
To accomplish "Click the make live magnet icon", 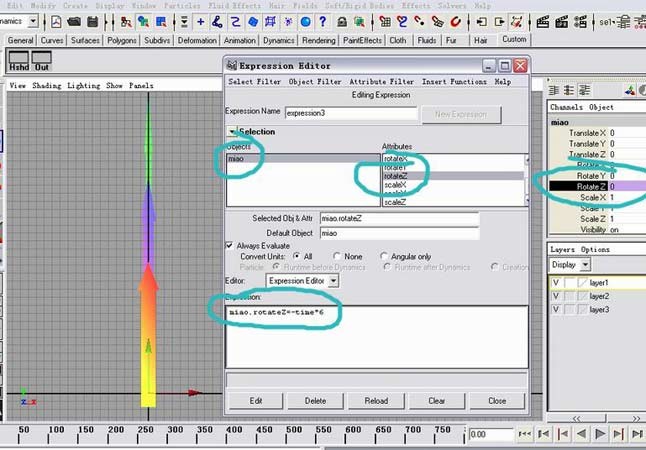I will 455,21.
